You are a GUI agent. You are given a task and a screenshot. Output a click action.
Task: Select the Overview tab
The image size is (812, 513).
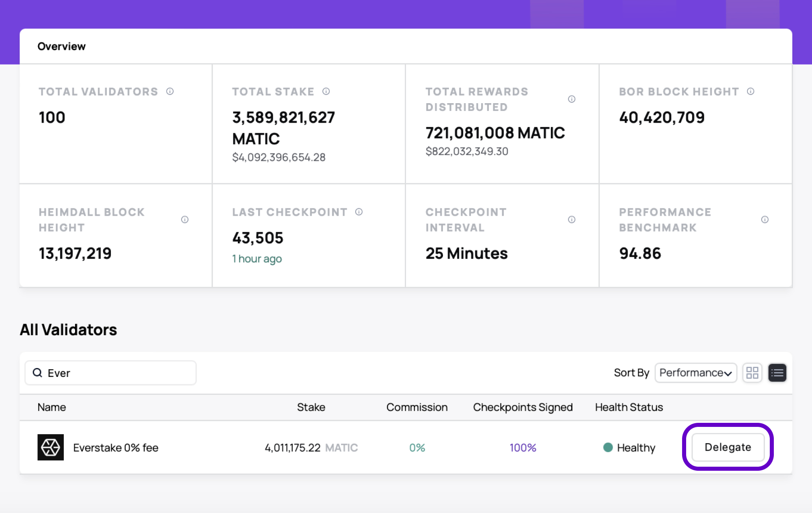coord(62,46)
